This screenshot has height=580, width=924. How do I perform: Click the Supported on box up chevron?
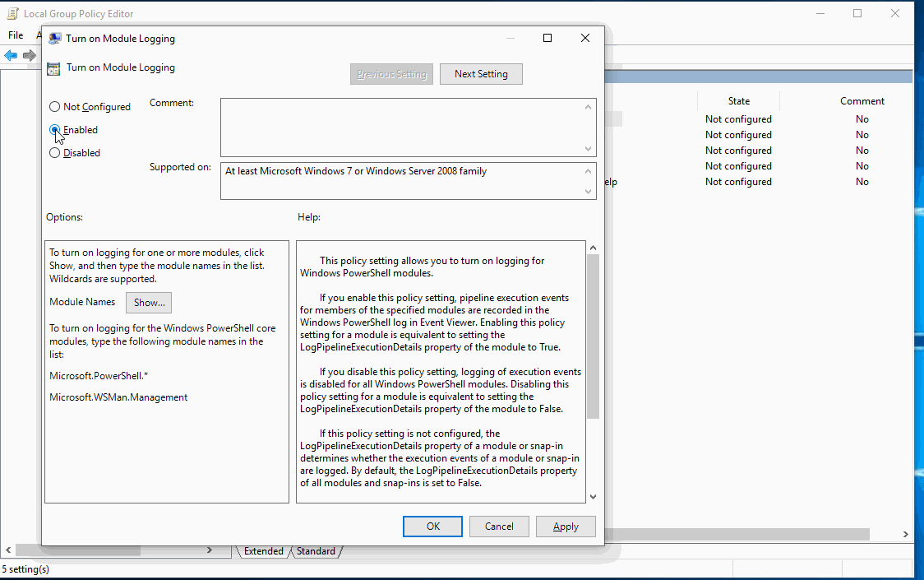coord(588,171)
